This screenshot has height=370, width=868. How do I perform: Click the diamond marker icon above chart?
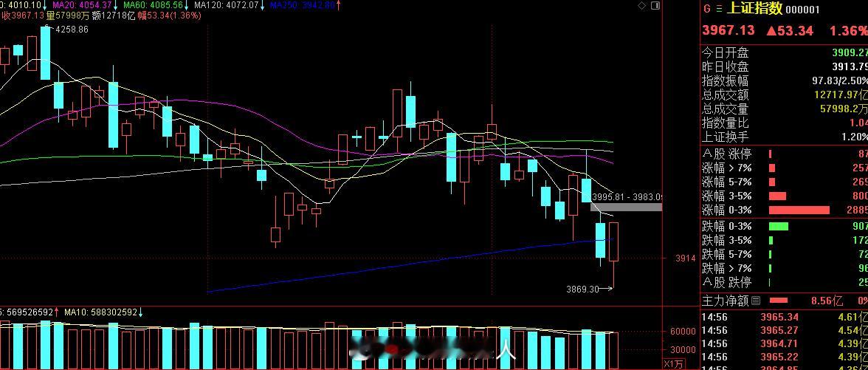point(641,6)
